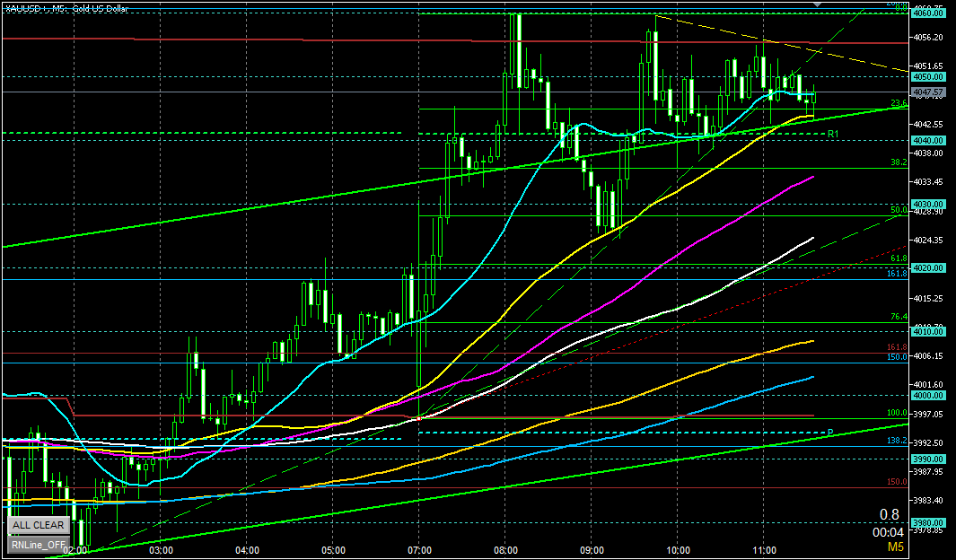
Task: Select the 61.8 Fibonacci level label
Action: tap(895, 258)
